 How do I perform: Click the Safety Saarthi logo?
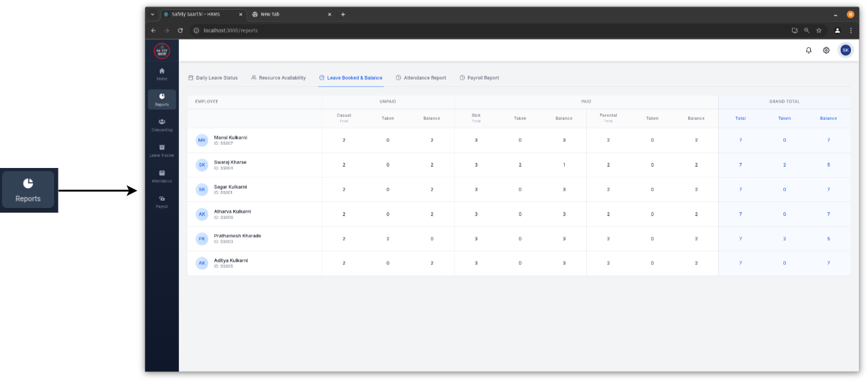coord(162,51)
